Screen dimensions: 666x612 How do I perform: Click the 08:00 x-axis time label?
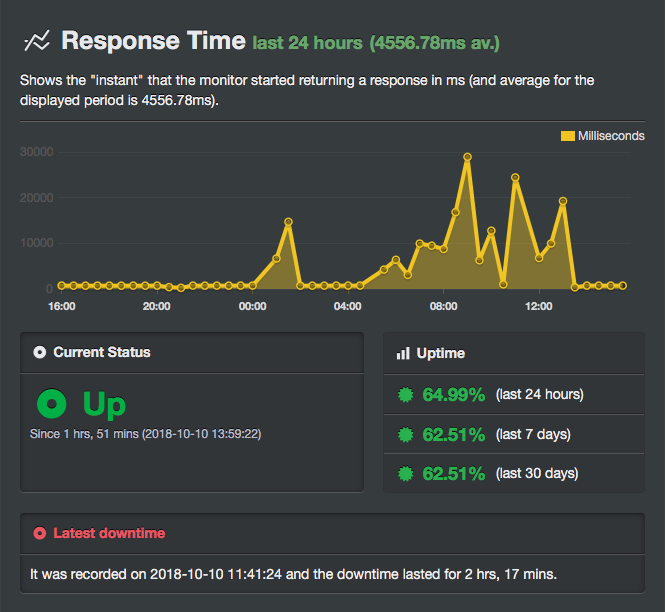[x=443, y=306]
